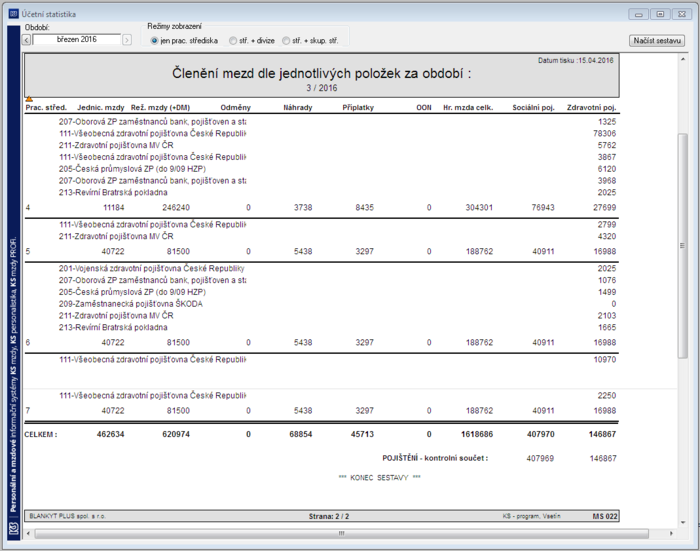Click value 11184 in row 4

click(113, 208)
